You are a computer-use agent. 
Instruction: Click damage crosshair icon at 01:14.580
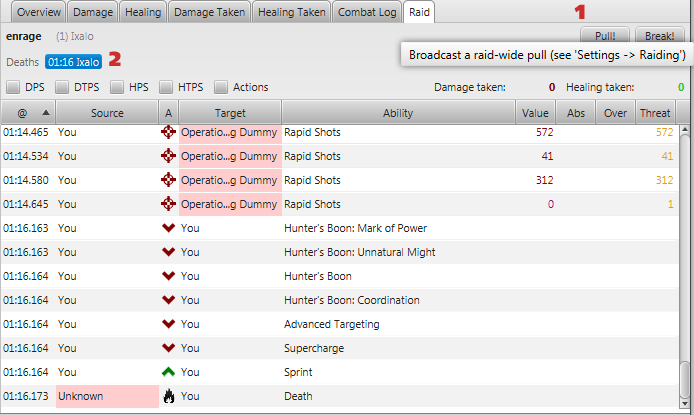coord(168,180)
